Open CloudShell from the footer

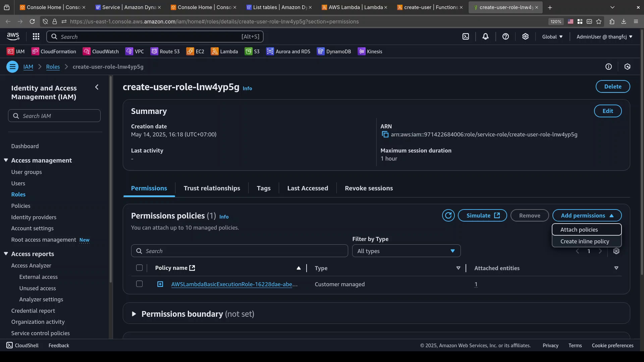[22, 345]
